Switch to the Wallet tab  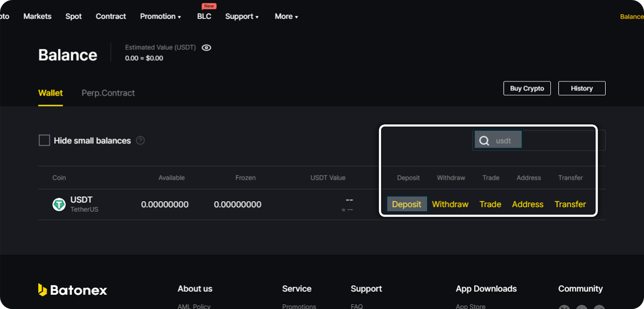(x=50, y=93)
